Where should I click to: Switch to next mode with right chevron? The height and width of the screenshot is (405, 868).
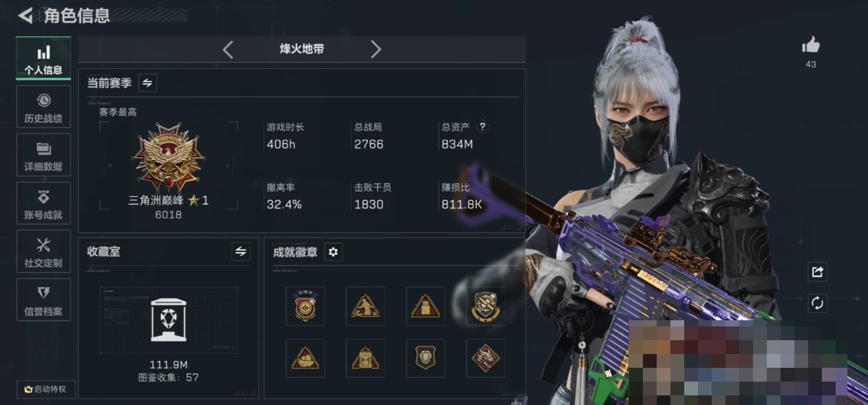(375, 50)
